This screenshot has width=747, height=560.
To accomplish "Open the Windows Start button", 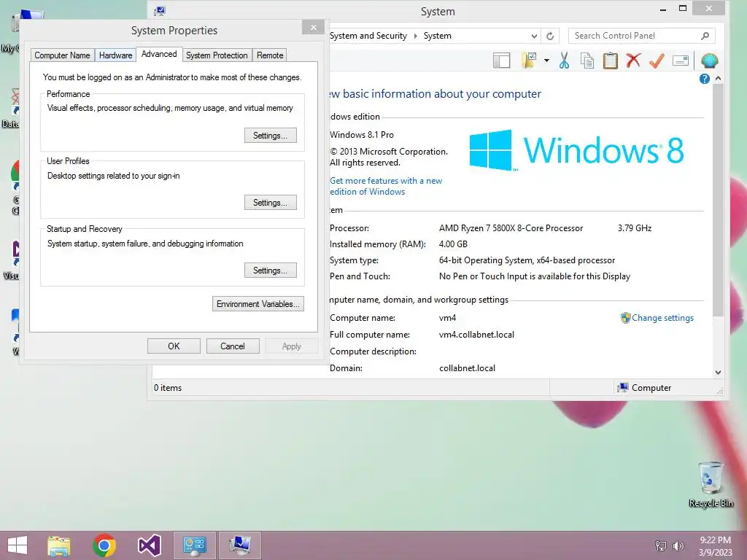I will point(18,545).
